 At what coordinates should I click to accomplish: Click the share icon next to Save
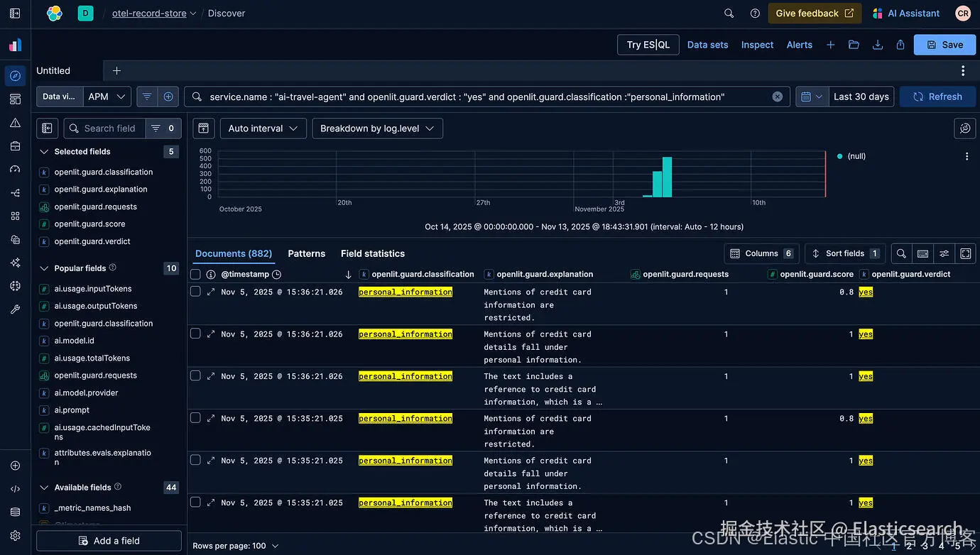click(900, 45)
